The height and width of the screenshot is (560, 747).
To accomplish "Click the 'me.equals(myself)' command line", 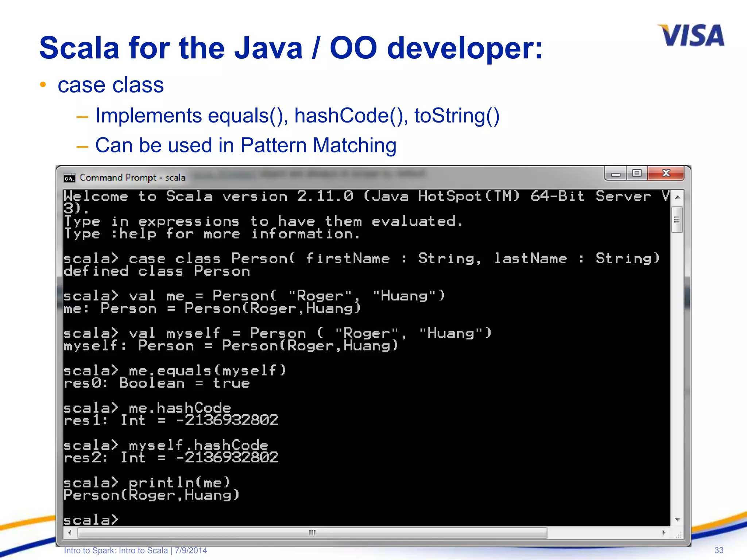I will click(175, 371).
